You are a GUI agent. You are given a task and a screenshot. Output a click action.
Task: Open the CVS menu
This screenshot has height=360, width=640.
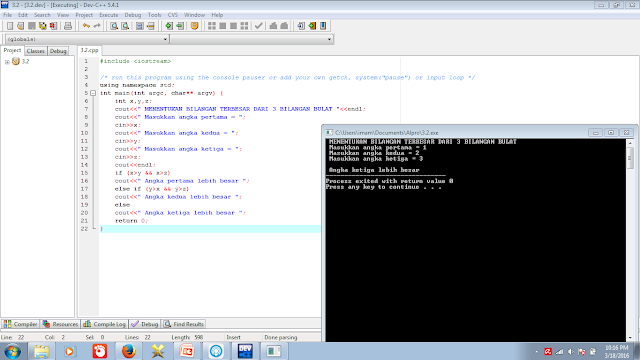click(173, 15)
